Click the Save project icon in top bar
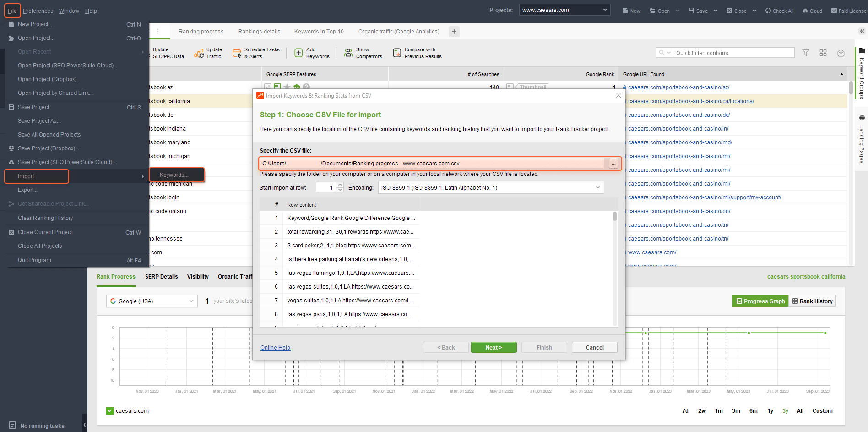Screen dimensions: 868x432 point(691,11)
